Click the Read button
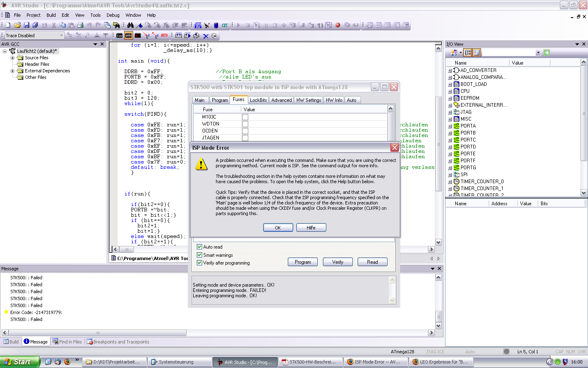Viewport: 588px width, 368px height. pyautogui.click(x=372, y=262)
